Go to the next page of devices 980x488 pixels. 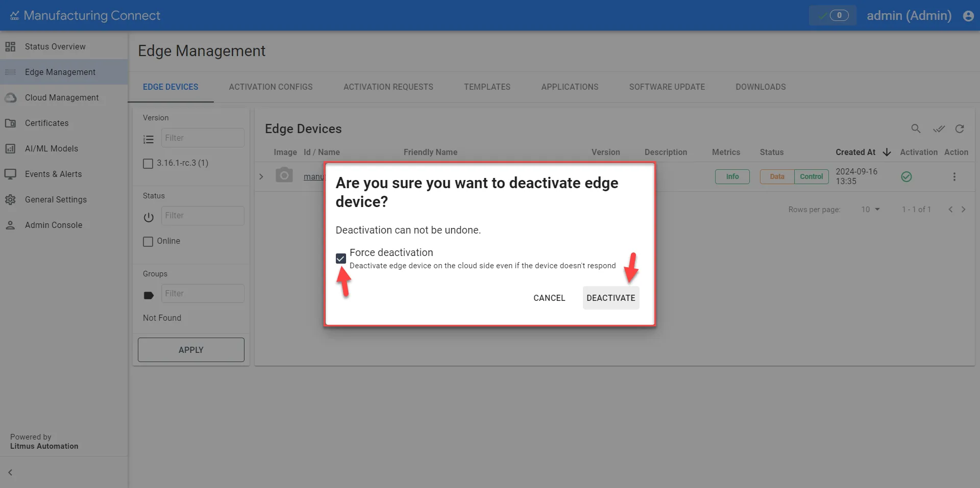[963, 210]
